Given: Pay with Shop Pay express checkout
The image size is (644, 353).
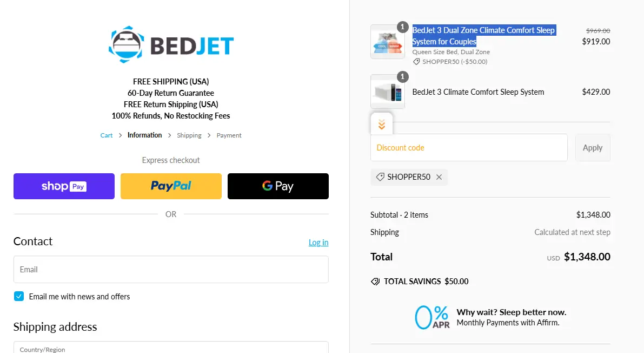Looking at the screenshot, I should [64, 186].
